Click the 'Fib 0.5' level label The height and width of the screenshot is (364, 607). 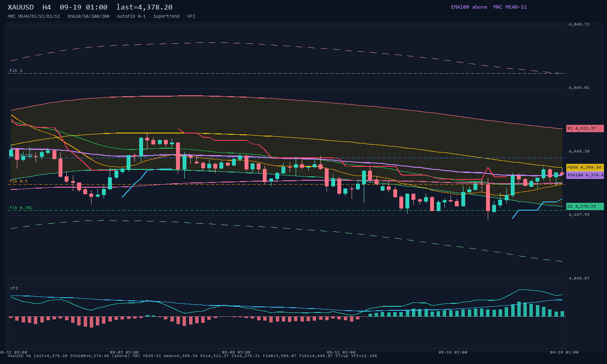coord(19,181)
